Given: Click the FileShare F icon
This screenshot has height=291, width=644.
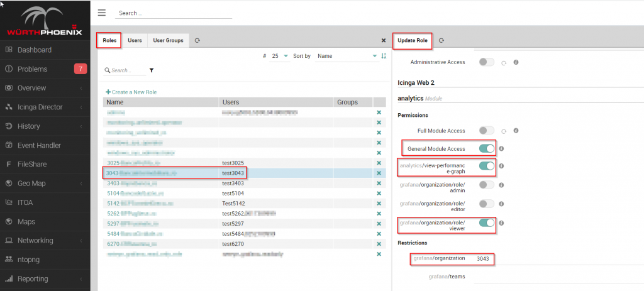Looking at the screenshot, I should click(9, 164).
